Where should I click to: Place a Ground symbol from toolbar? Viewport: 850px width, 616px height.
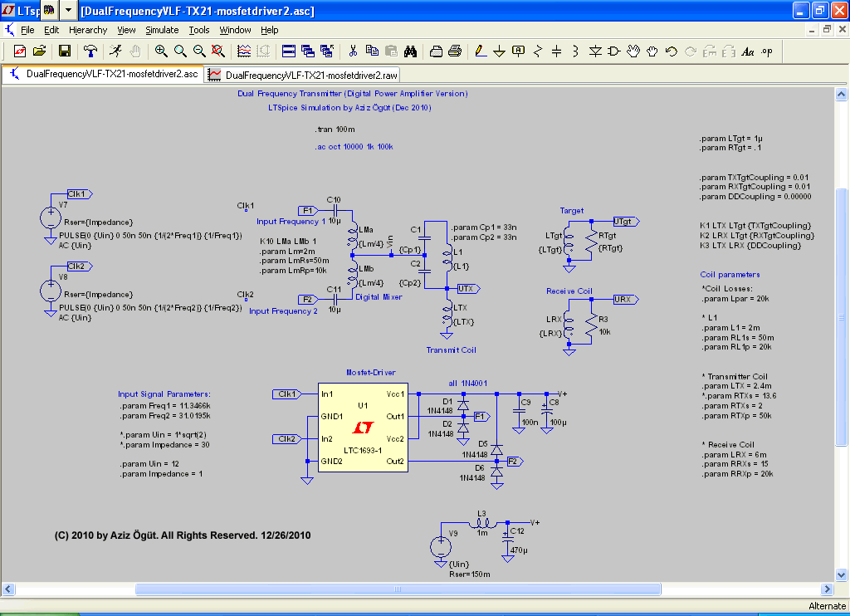pyautogui.click(x=500, y=51)
